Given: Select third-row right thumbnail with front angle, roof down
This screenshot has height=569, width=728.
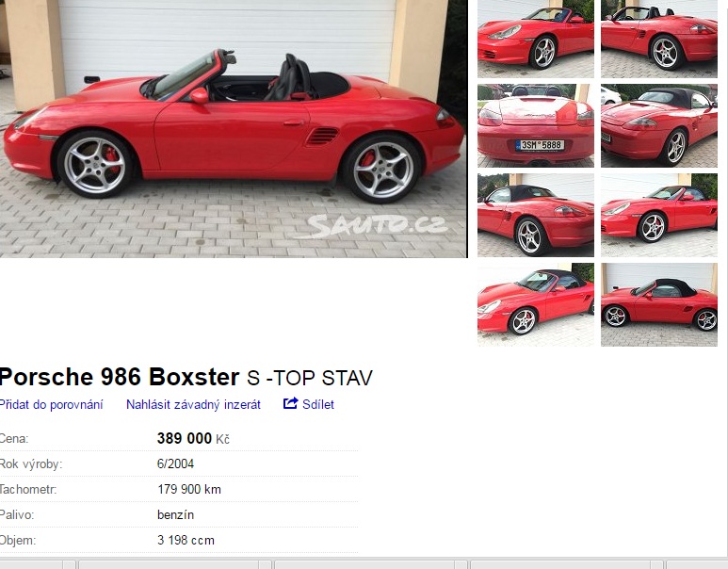Looking at the screenshot, I should coord(659,215).
